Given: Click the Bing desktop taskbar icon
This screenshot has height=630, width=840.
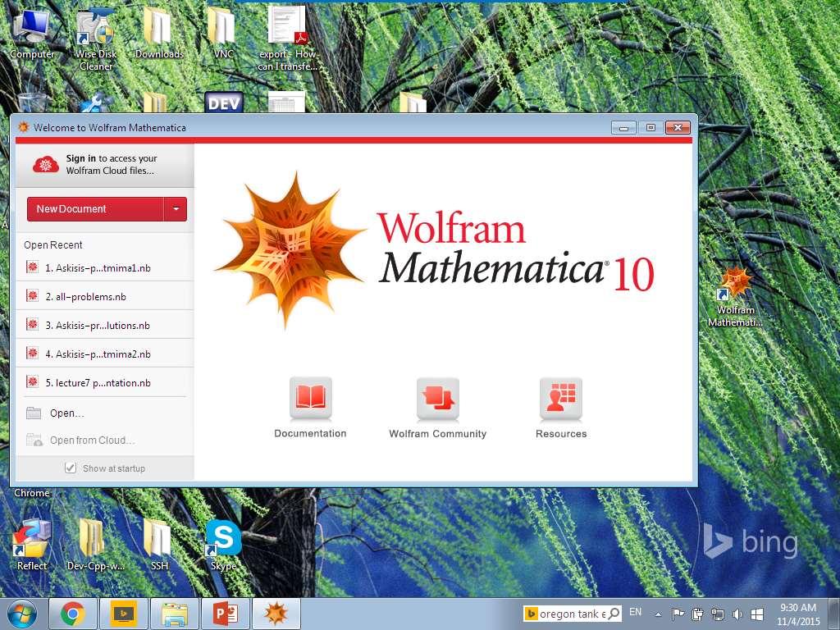Looking at the screenshot, I should [x=124, y=614].
